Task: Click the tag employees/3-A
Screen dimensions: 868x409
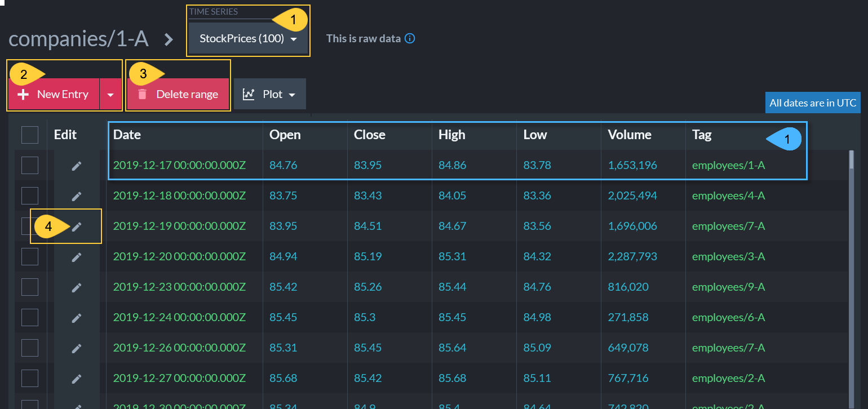Action: pos(728,257)
